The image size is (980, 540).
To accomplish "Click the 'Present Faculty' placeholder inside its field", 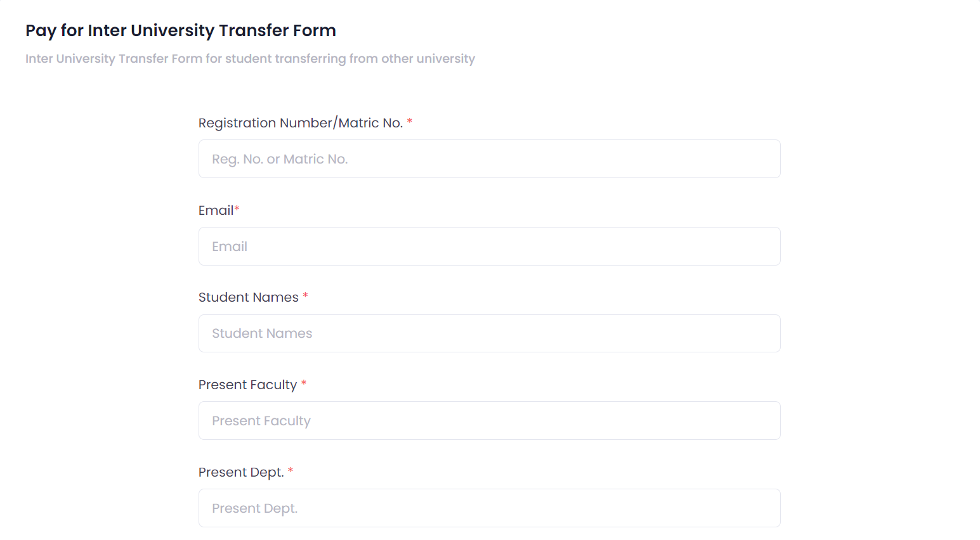I will point(261,420).
